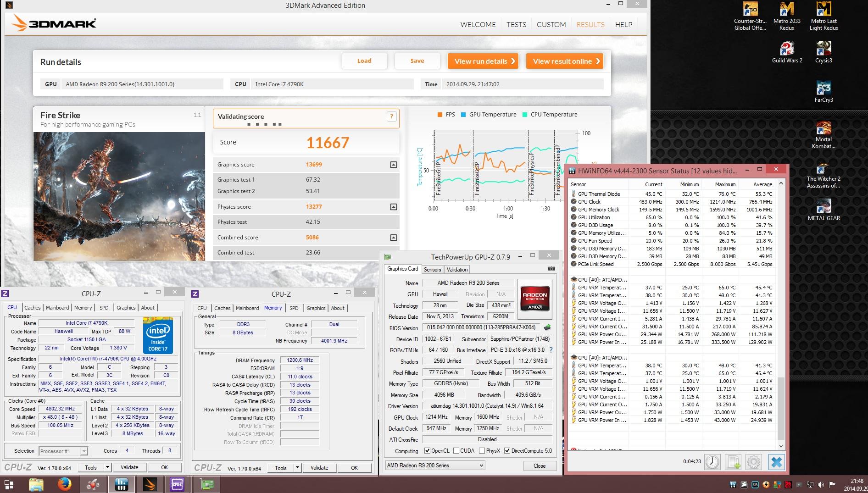Open SPD tab in CPU-Z Memory window

point(294,308)
